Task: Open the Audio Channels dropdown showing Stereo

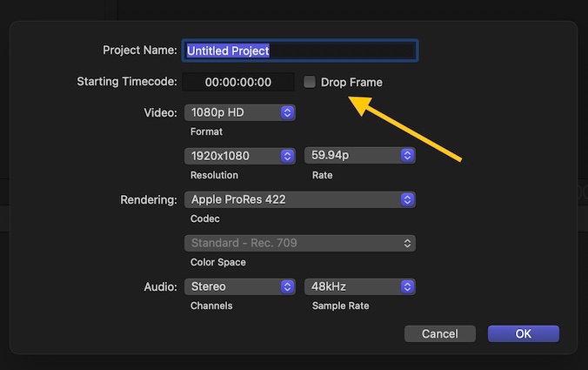Action: pos(240,286)
